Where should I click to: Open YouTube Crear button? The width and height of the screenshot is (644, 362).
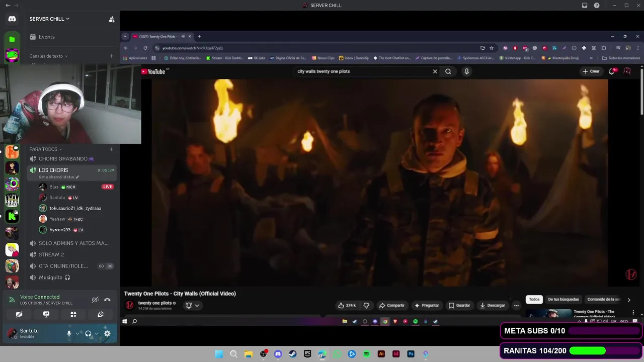591,71
